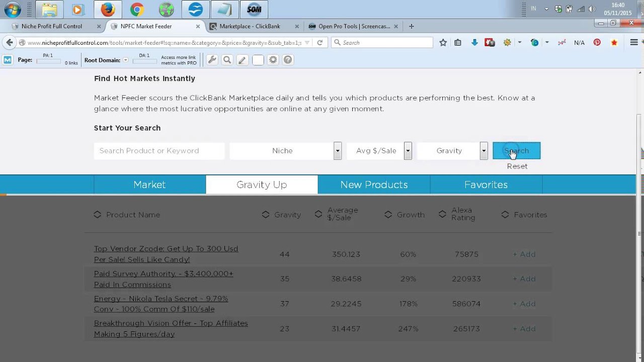Viewport: 644px width, 362px height.
Task: Click the MozBar wrench tool icon
Action: tap(212, 60)
